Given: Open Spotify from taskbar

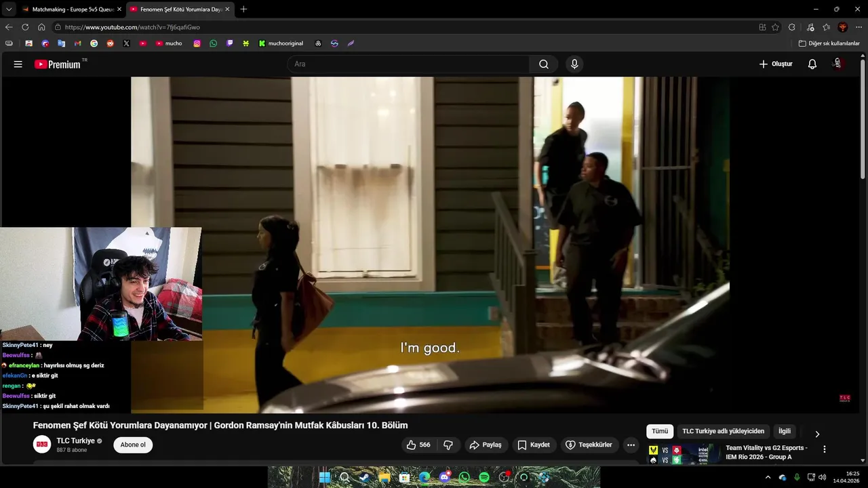Looking at the screenshot, I should (x=484, y=477).
